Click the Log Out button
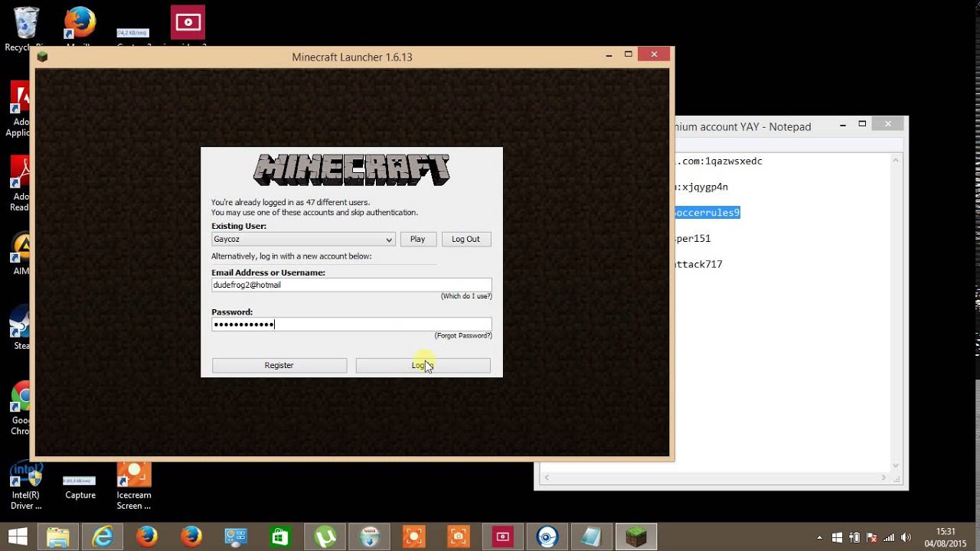The width and height of the screenshot is (980, 551). [x=465, y=240]
